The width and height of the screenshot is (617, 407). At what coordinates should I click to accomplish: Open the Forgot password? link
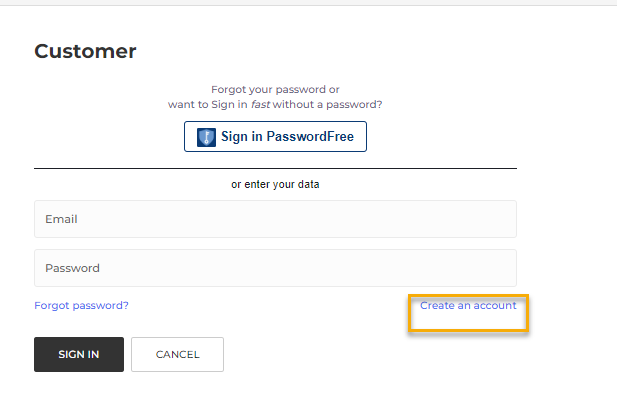(x=81, y=305)
